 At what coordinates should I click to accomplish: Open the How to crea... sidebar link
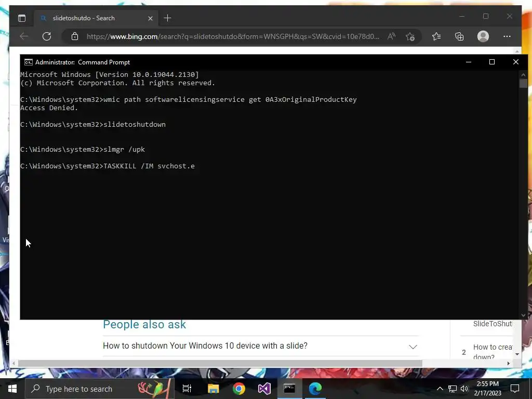(493, 352)
